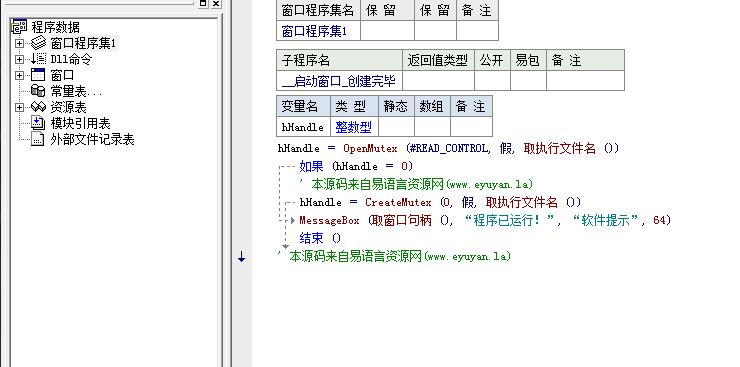Close the left panel with X button
The image size is (740, 367).
point(216,3)
